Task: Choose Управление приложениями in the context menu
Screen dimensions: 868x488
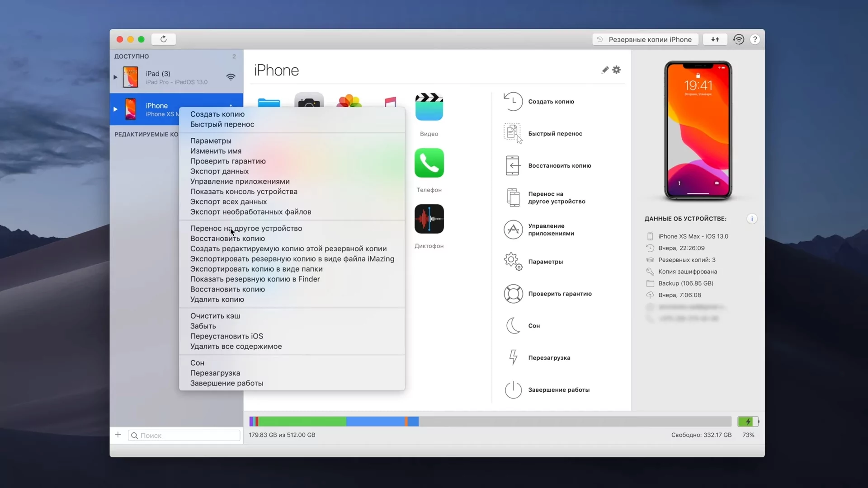Action: [x=292, y=182]
